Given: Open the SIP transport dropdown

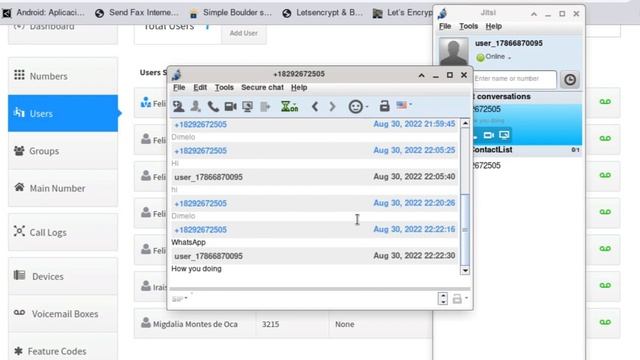Looking at the screenshot, I should tap(180, 299).
